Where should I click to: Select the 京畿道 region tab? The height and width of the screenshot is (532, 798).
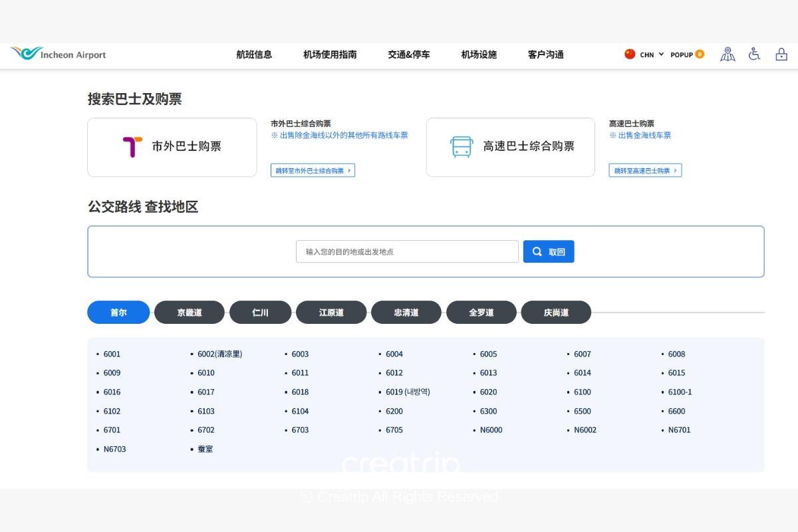(190, 313)
